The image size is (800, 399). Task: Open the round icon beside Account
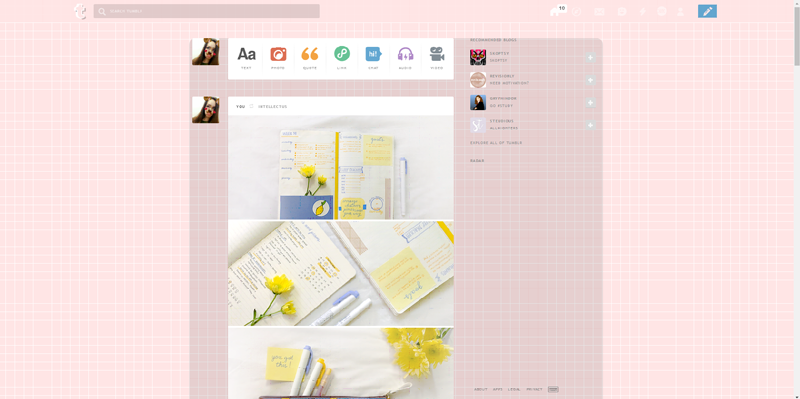(x=662, y=11)
